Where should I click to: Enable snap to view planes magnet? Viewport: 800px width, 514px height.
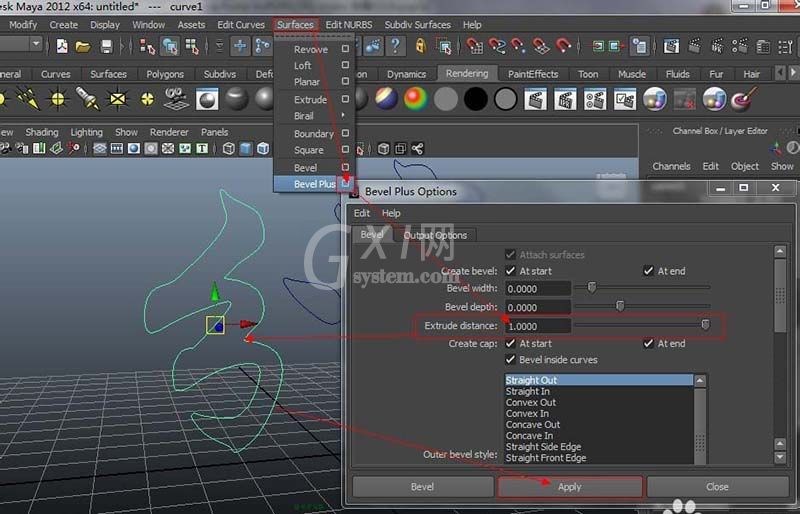(x=540, y=46)
